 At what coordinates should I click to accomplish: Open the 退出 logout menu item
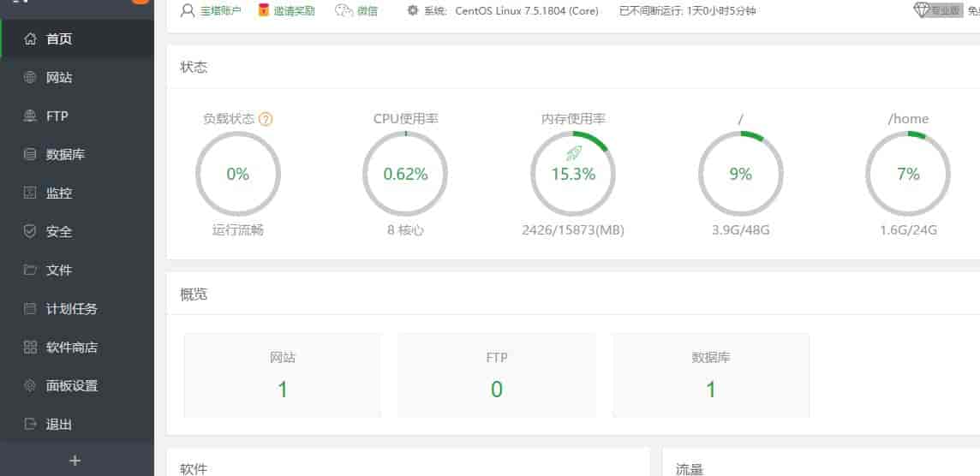point(58,424)
